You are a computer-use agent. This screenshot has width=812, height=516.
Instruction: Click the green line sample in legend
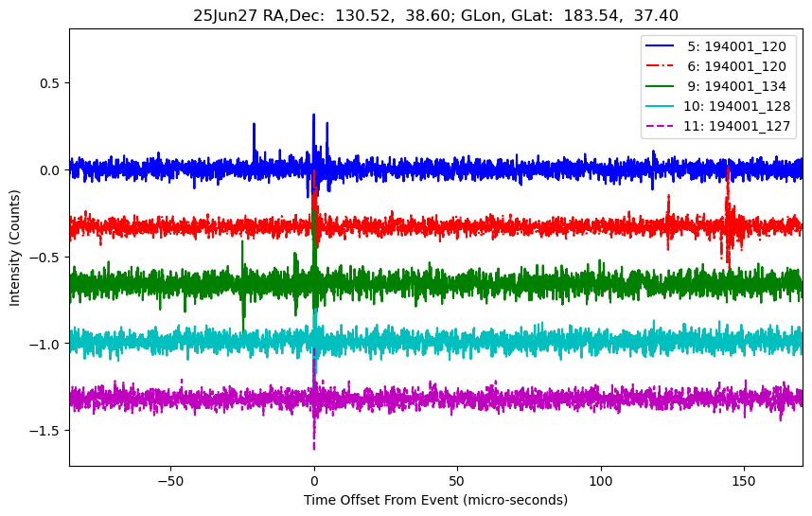(660, 85)
